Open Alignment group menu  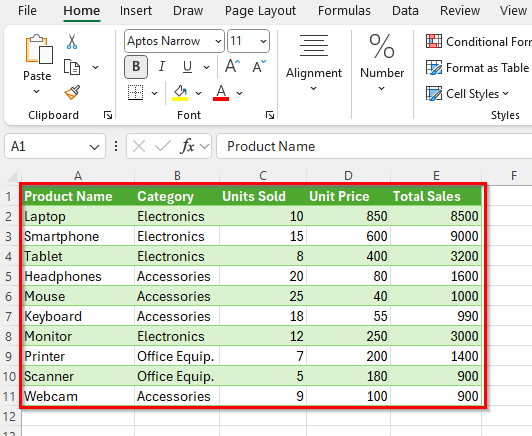pos(314,63)
